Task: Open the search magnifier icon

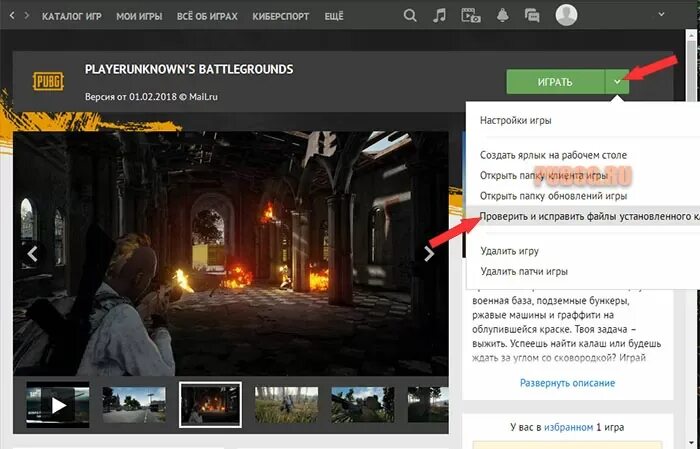Action: click(409, 16)
